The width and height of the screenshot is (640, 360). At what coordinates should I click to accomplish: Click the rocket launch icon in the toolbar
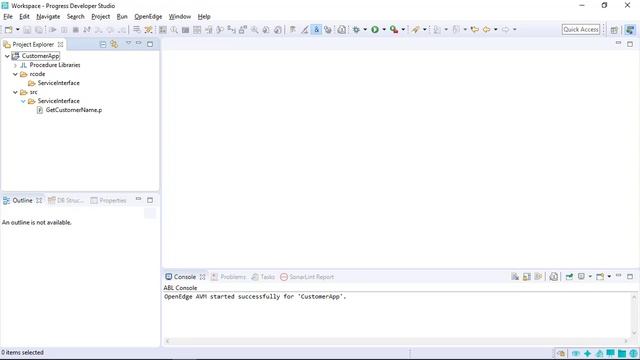click(x=416, y=30)
